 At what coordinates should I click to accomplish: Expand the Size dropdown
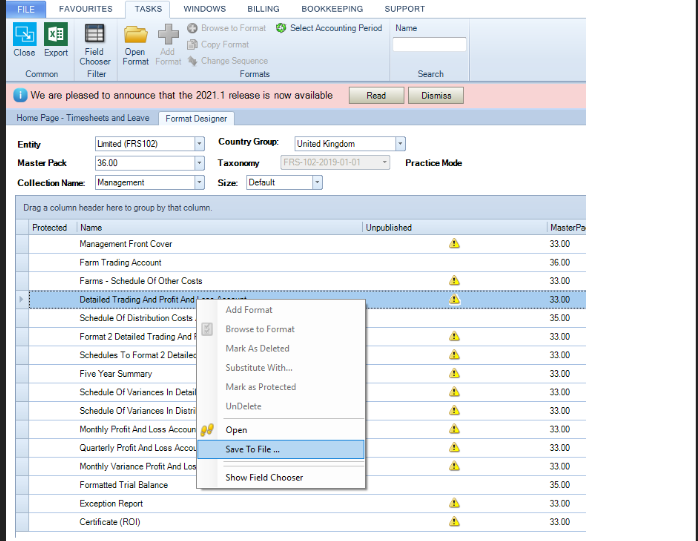click(x=317, y=183)
